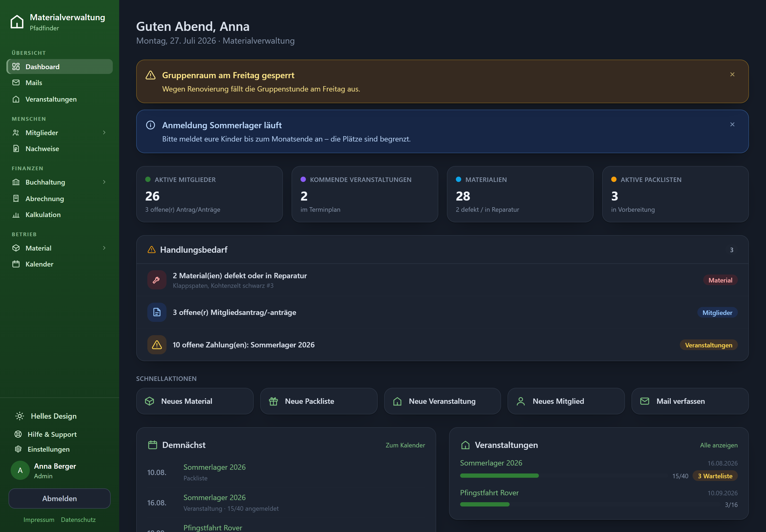The height and width of the screenshot is (532, 766).
Task: Click the Mitglieder tag badge in Handlungsbedarf
Action: point(717,313)
